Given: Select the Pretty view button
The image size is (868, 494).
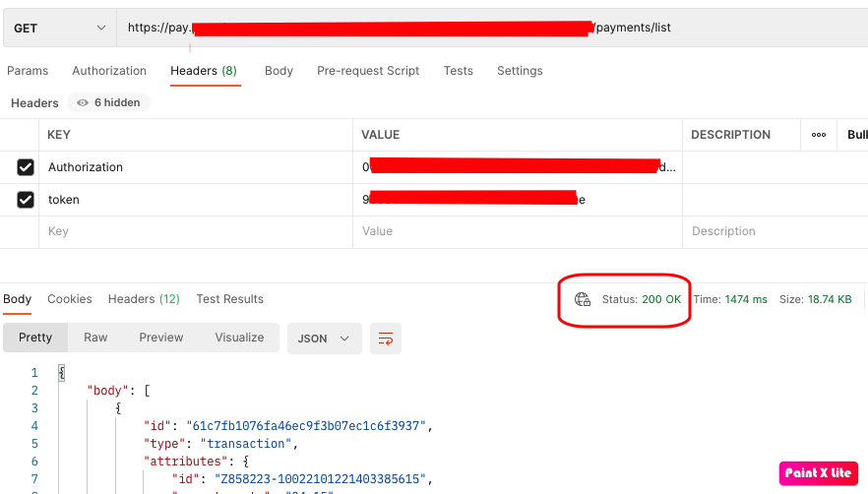Looking at the screenshot, I should pos(35,338).
